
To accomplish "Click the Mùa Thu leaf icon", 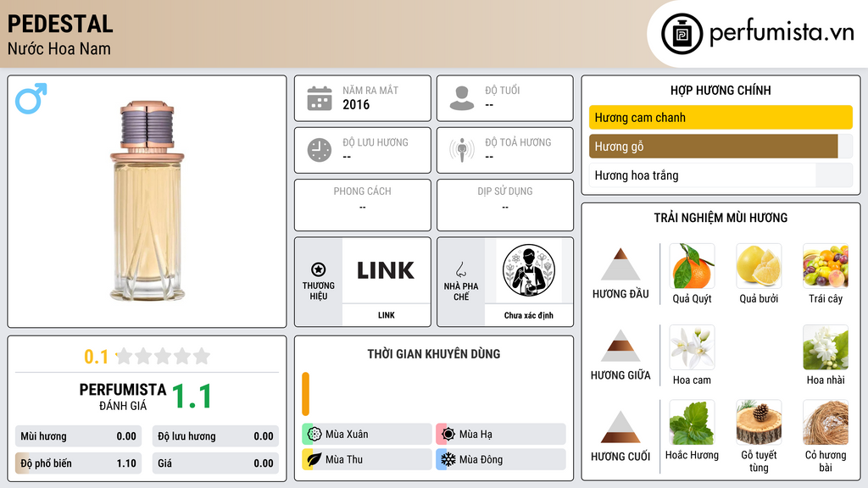I will coord(314,459).
